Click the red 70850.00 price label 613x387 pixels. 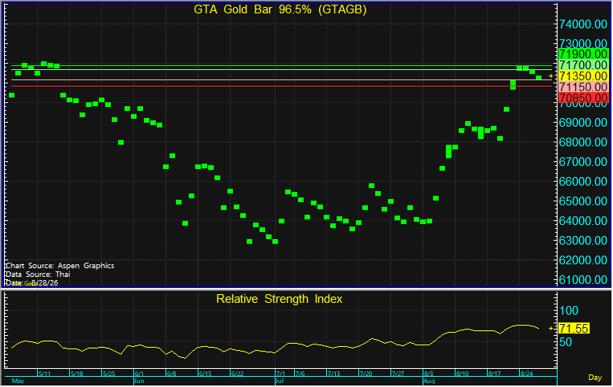583,98
